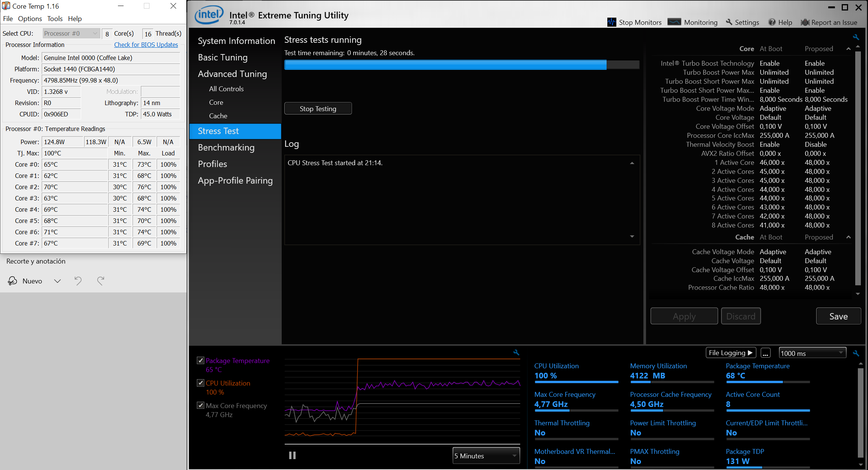Click the ellipsis button next to File Logging
This screenshot has width=868, height=470.
click(x=765, y=353)
